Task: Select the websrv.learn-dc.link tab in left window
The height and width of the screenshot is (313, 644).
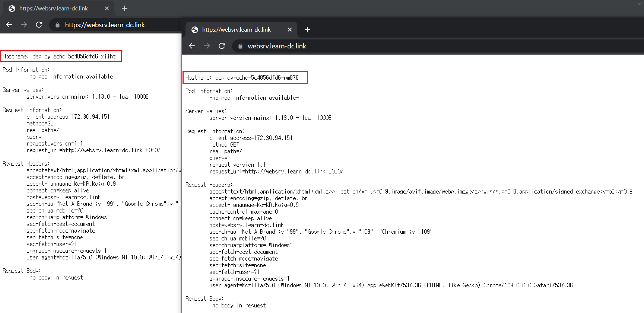Action: pyautogui.click(x=53, y=8)
